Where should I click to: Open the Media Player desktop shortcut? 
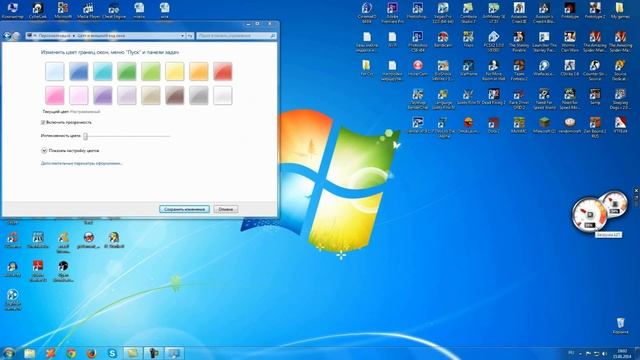pyautogui.click(x=88, y=11)
